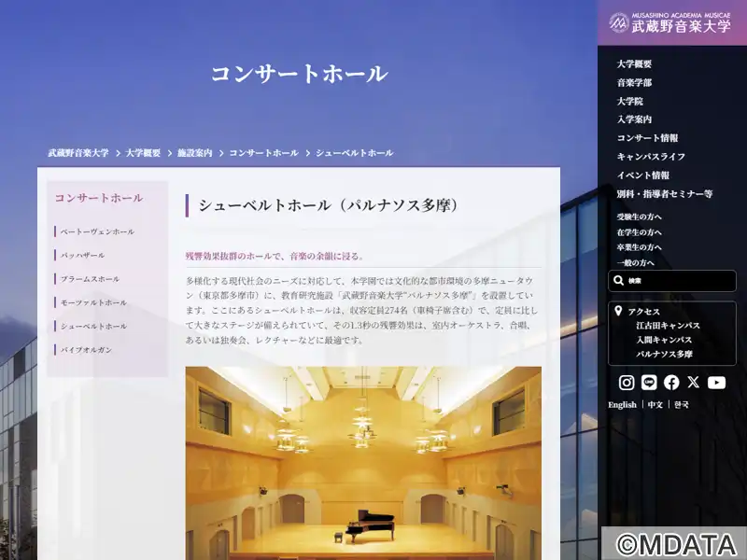Switch language to English
The width and height of the screenshot is (747, 560).
pyautogui.click(x=622, y=405)
